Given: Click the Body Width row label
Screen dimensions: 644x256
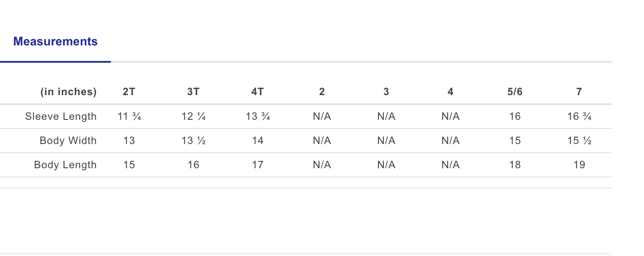Looking at the screenshot, I should click(x=68, y=141).
